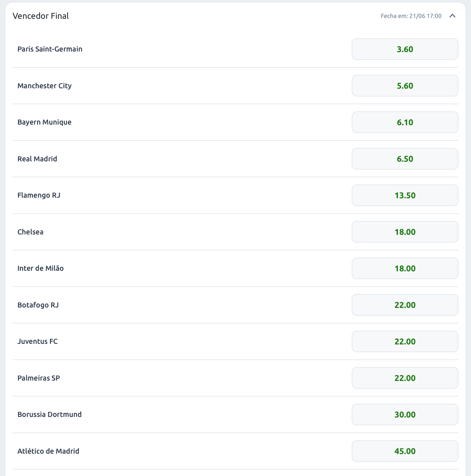The height and width of the screenshot is (476, 471).
Task: Click the Juventus FC team label
Action: pyautogui.click(x=38, y=341)
